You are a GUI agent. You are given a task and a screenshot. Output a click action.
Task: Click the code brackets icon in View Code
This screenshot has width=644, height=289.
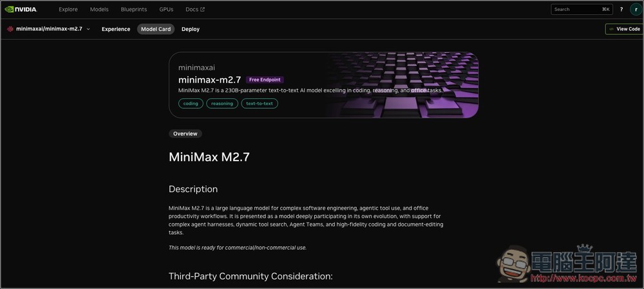point(611,29)
